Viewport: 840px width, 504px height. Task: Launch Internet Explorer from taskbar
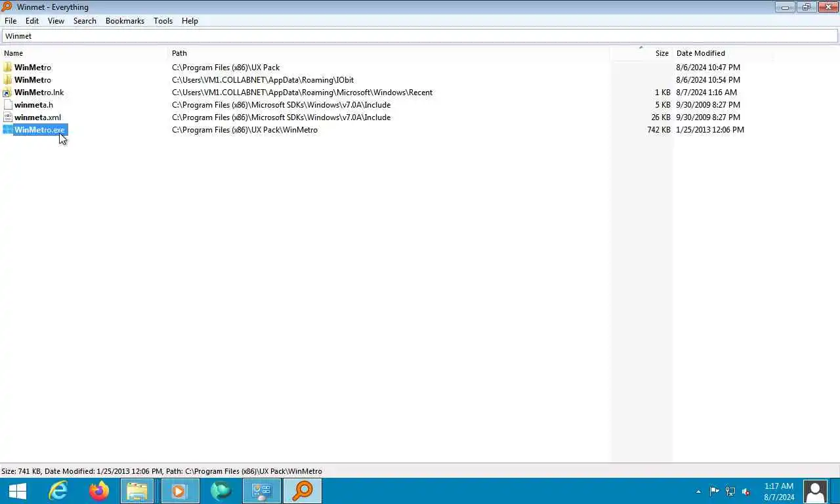58,491
